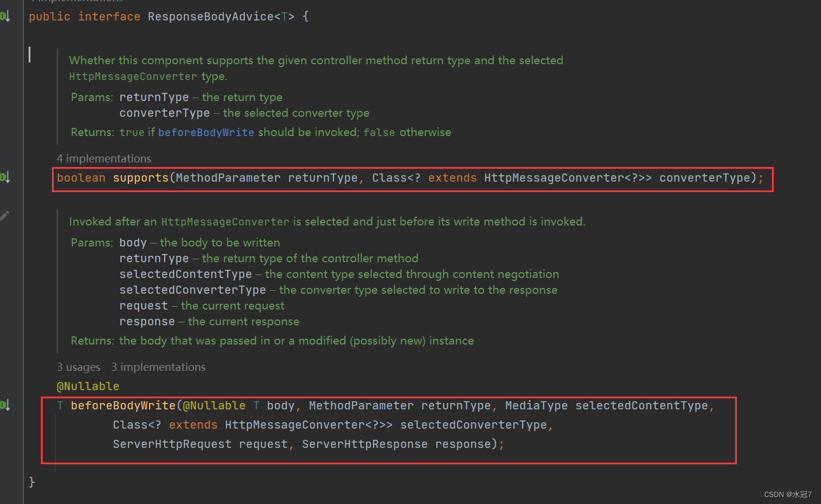Screen dimensions: 821x504
Task: Click the @Nullable annotation above beforeBodyWrite
Action: click(88, 386)
